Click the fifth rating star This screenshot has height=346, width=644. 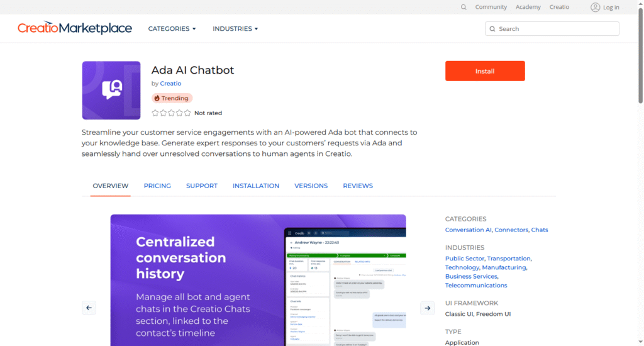click(187, 113)
